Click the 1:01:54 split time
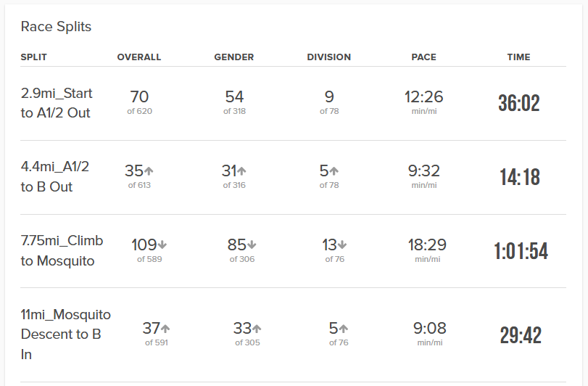Image resolution: width=588 pixels, height=386 pixels. coord(521,251)
